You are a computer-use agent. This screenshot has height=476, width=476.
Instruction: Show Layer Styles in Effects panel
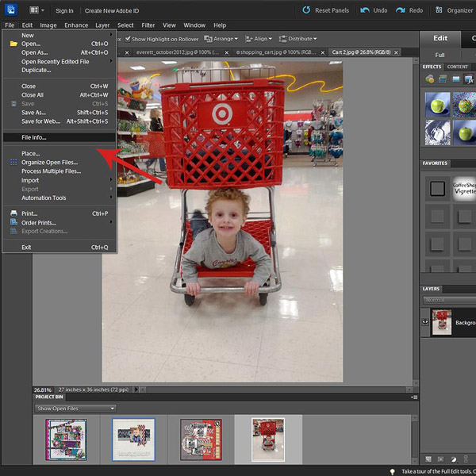[443, 79]
